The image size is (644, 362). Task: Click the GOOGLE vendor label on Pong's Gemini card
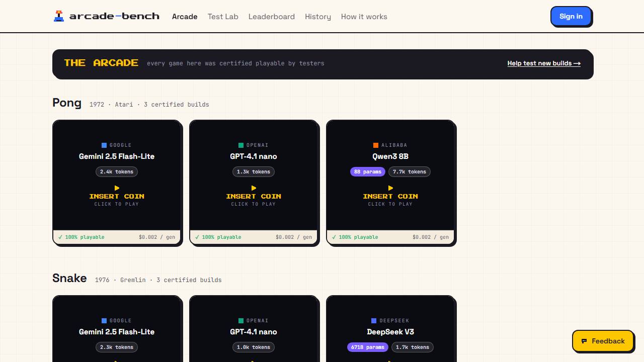pyautogui.click(x=121, y=145)
